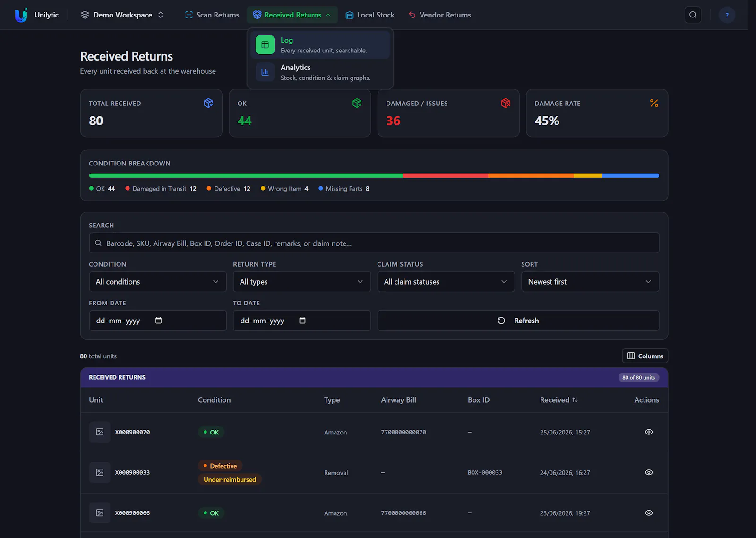Click the 80 of 80 units badge

638,377
